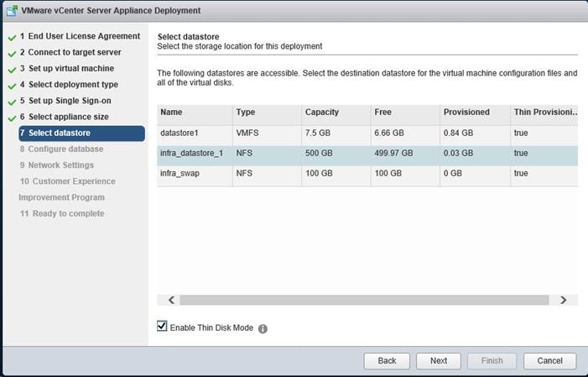The width and height of the screenshot is (588, 377).
Task: Select the infra_swap row
Action: 367,174
